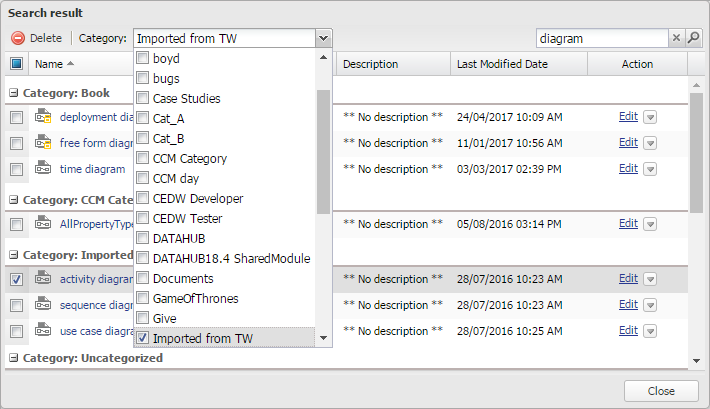The width and height of the screenshot is (710, 409).
Task: Click the deployment diagram row icon
Action: (43, 117)
